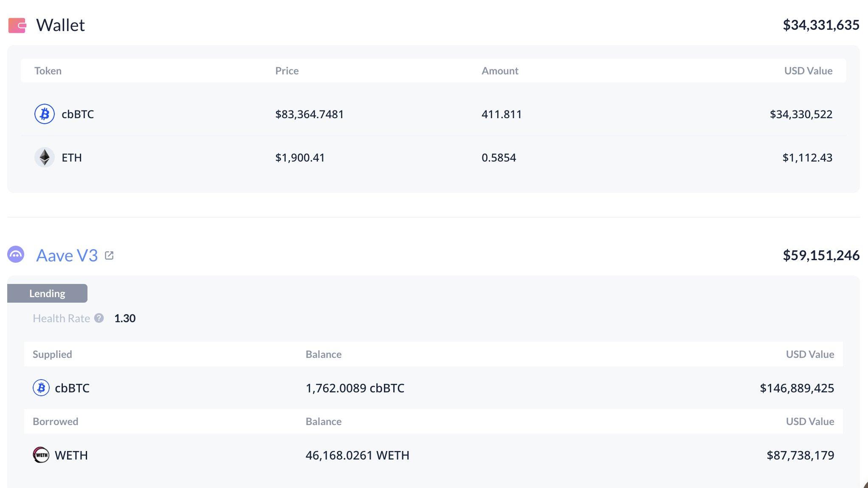The width and height of the screenshot is (868, 488).
Task: Click the Health Rate help question icon
Action: click(x=99, y=318)
